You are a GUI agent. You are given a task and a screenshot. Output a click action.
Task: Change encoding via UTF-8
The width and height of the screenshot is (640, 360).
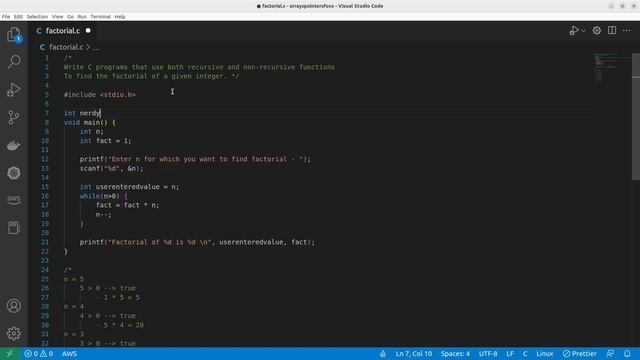pos(488,354)
